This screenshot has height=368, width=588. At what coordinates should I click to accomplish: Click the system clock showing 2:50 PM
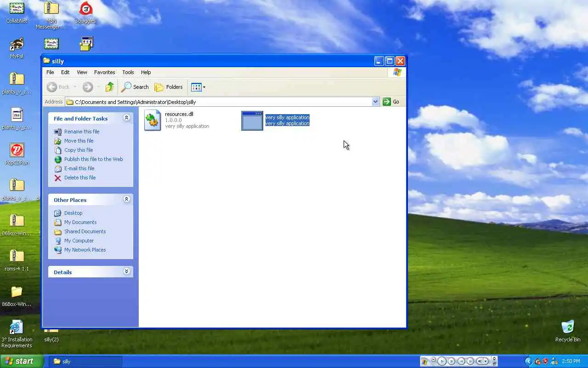[x=571, y=361]
